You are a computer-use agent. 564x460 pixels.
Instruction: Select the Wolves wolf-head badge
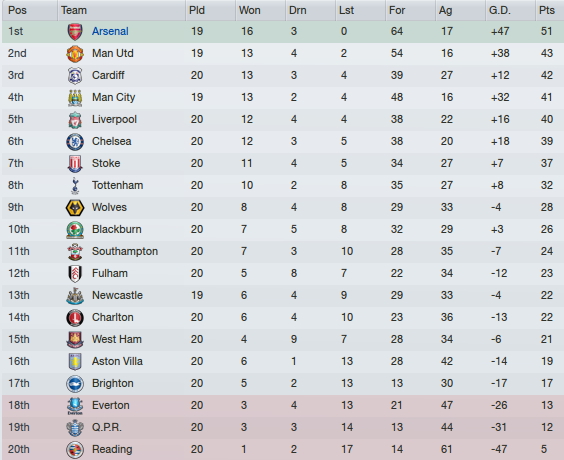[75, 208]
